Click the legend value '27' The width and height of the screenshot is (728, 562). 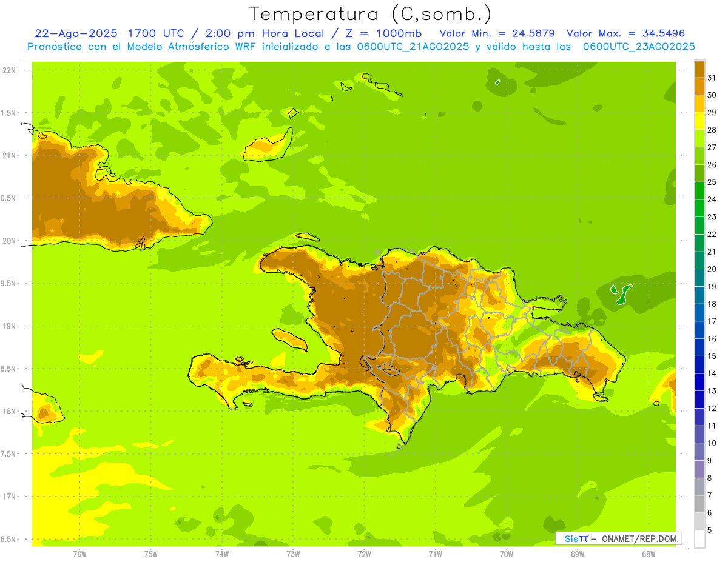click(712, 147)
